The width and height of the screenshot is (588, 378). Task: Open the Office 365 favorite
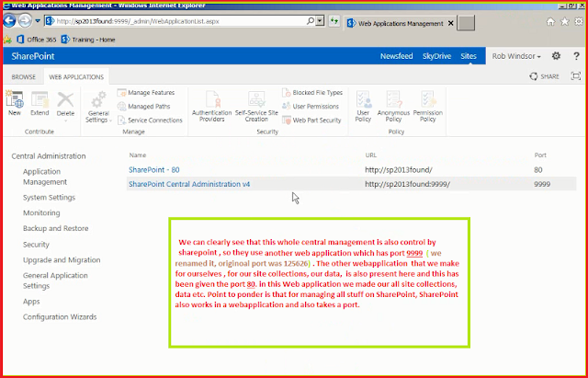click(x=37, y=40)
